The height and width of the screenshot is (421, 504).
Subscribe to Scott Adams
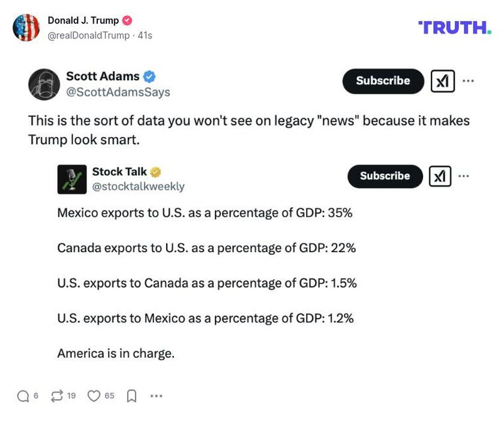[383, 80]
